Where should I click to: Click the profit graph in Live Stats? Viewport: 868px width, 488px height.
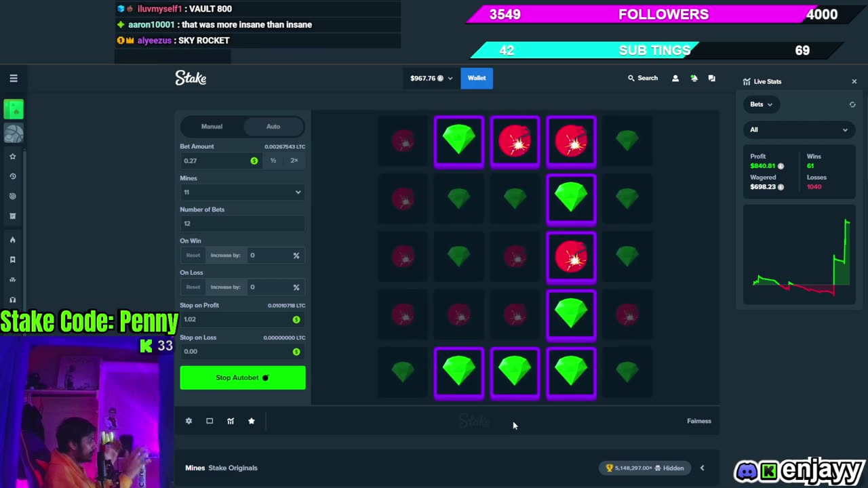coord(800,256)
